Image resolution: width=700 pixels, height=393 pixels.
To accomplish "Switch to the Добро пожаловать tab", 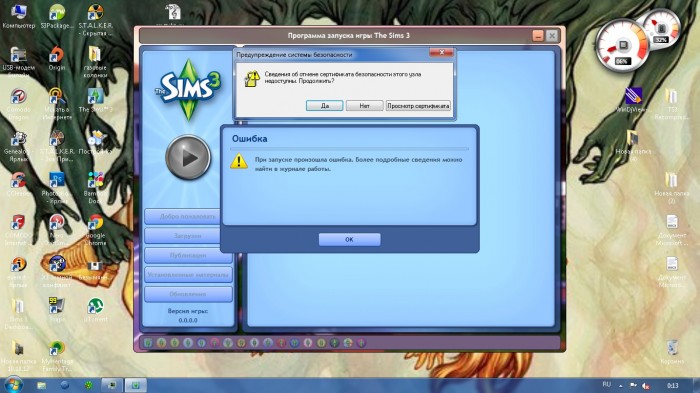I will (x=188, y=217).
